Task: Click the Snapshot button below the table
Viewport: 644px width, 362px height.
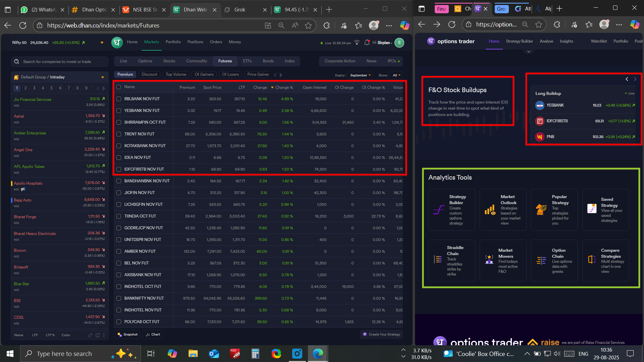Action: (127, 335)
